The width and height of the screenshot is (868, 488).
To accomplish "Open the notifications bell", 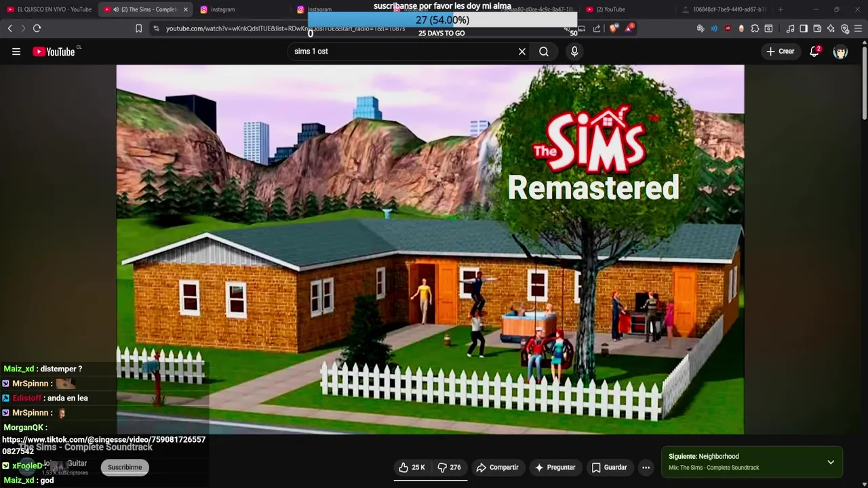I will [x=814, y=52].
